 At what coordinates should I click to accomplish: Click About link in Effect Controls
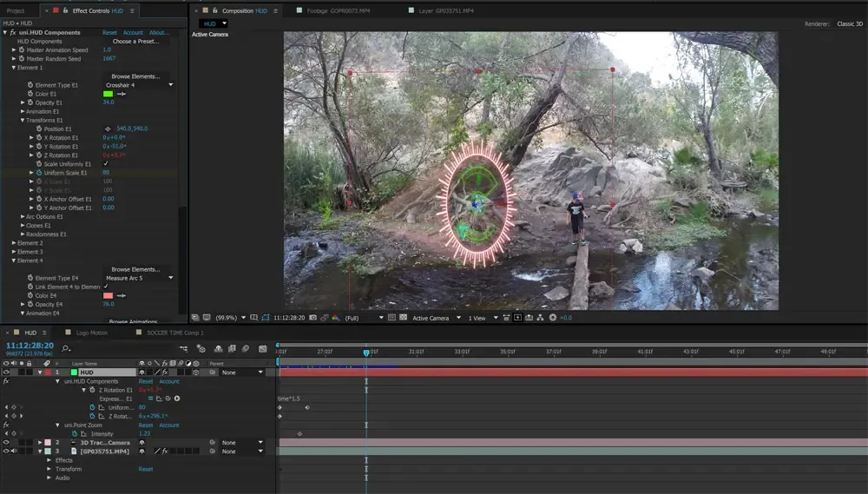tap(158, 33)
